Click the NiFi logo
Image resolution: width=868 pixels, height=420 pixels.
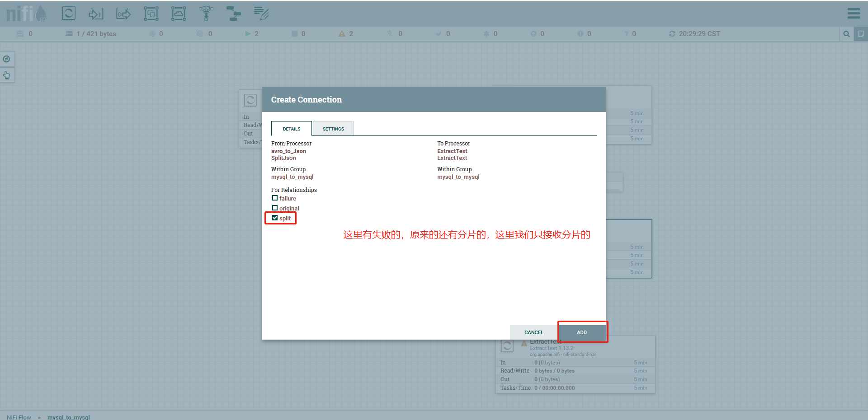pyautogui.click(x=26, y=14)
